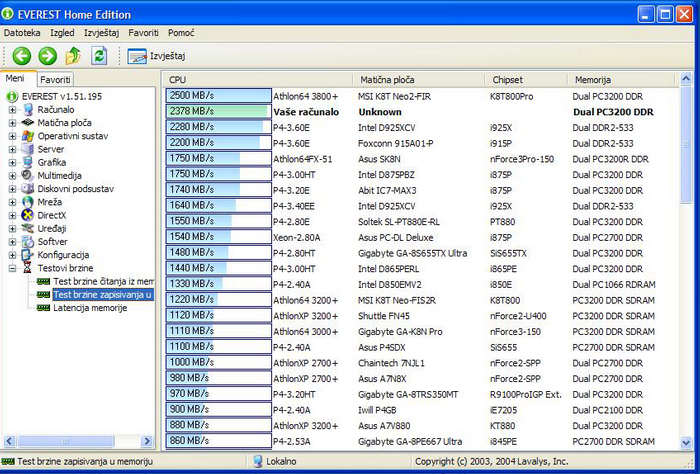Select the Latencija memorije test
The width and height of the screenshot is (700, 474).
[89, 308]
